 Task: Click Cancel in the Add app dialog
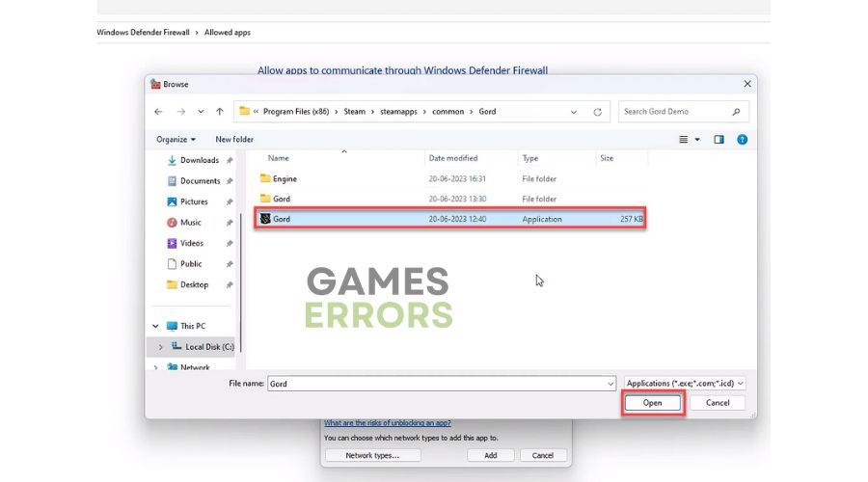click(x=542, y=455)
